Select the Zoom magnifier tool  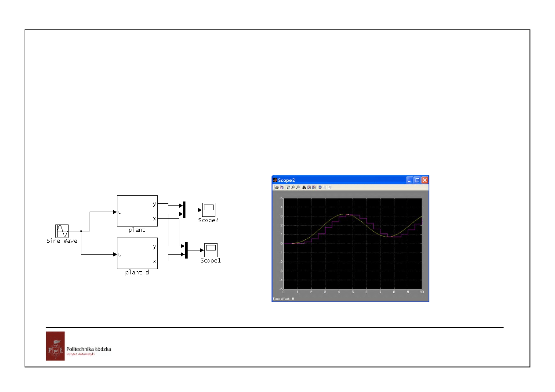click(288, 187)
